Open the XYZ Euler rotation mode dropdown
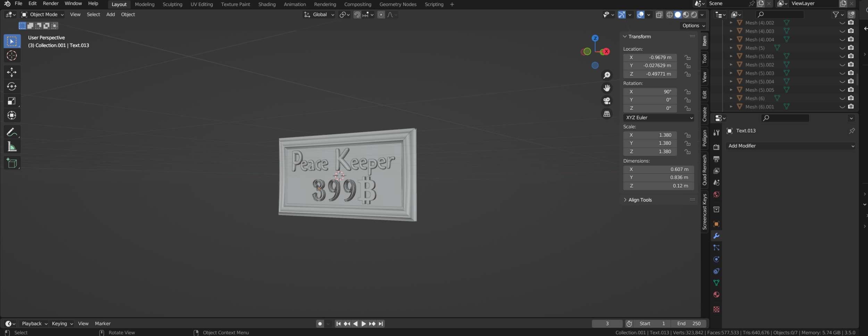 [x=659, y=118]
